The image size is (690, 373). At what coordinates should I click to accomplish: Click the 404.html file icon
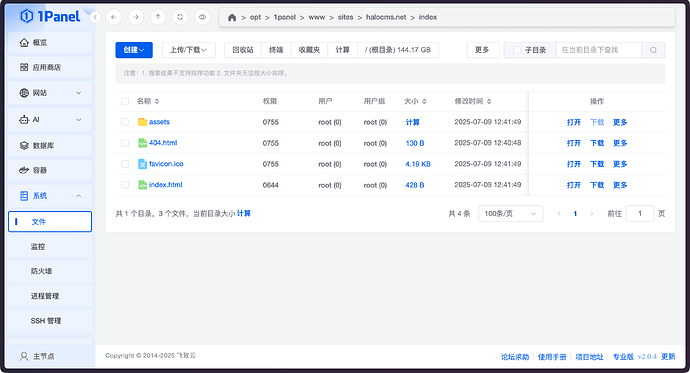point(142,143)
